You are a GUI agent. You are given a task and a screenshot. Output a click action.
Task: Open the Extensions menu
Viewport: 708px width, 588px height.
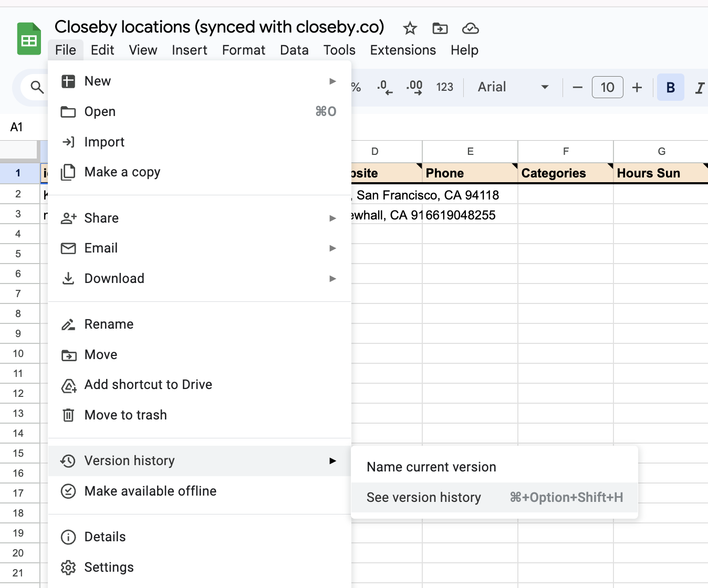point(403,50)
